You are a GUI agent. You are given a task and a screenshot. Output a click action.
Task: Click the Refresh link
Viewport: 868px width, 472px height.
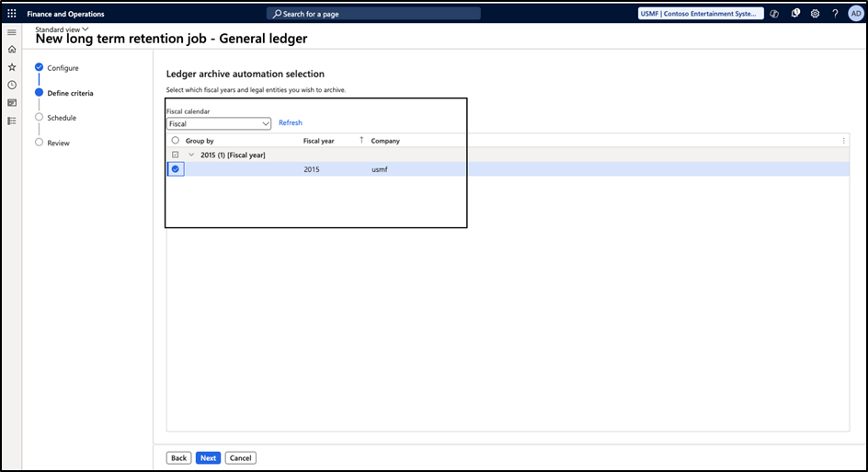290,123
